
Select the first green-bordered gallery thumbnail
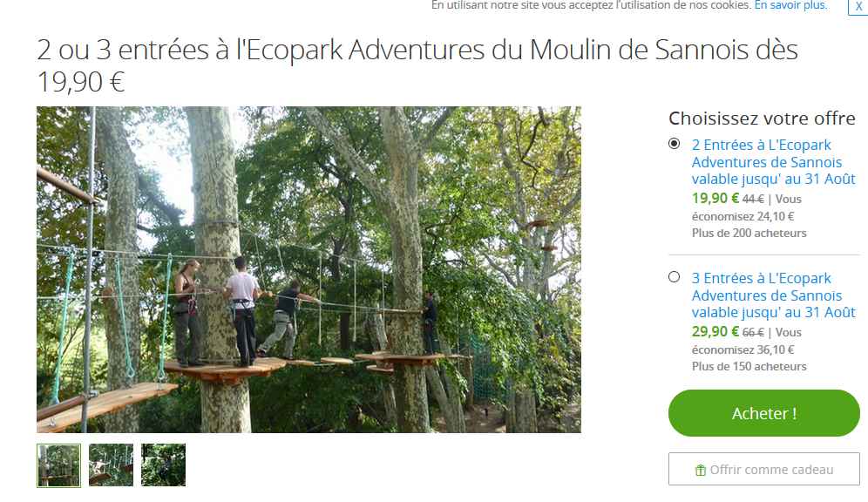click(58, 465)
